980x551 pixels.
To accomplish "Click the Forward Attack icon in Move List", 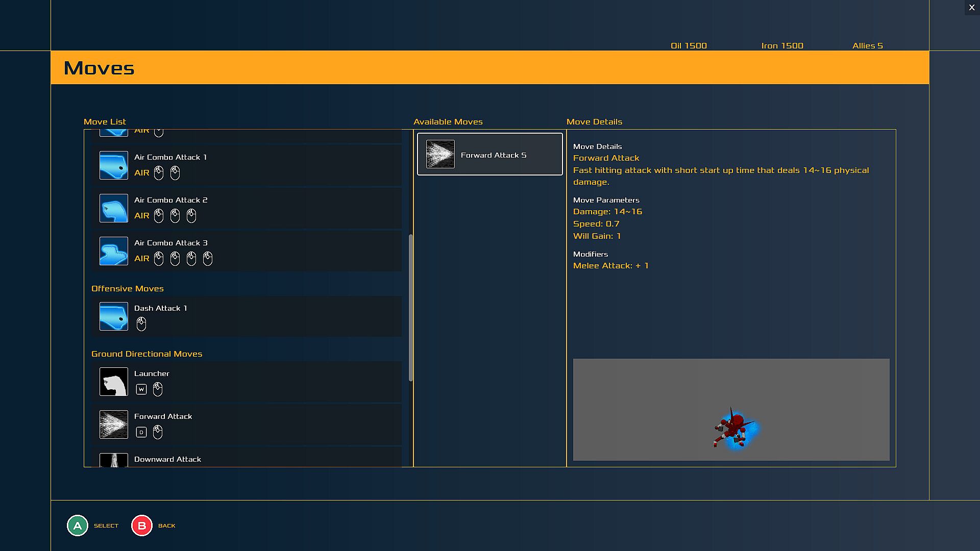I will pos(113,424).
